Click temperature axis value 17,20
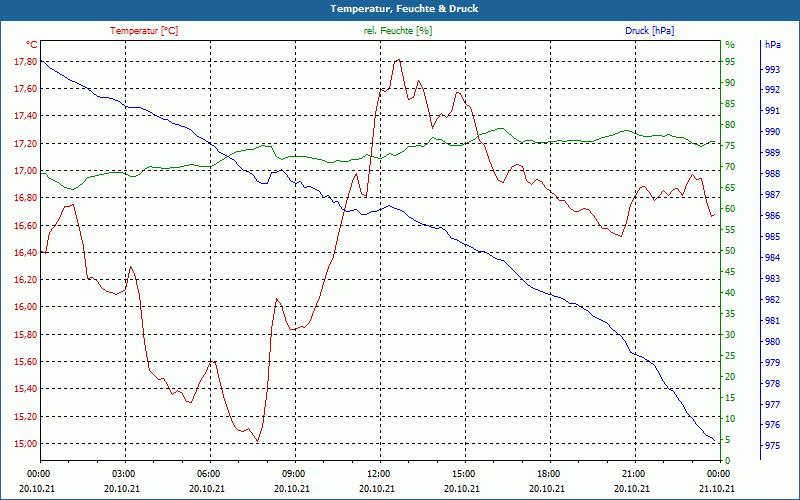 click(27, 143)
